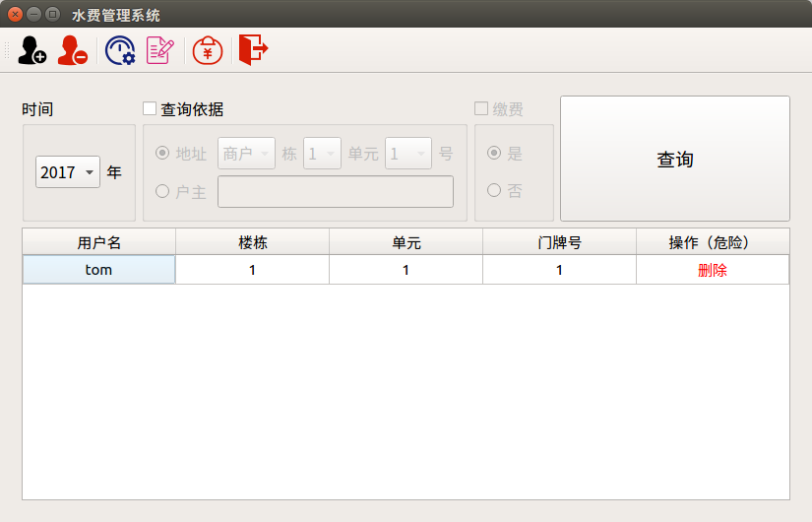812x522 pixels.
Task: Click the add user icon
Action: click(x=32, y=50)
